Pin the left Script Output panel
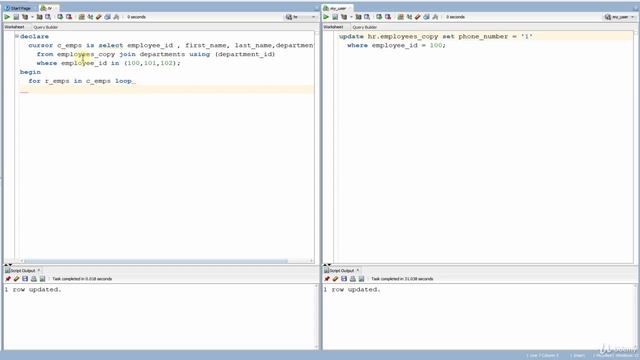The height and width of the screenshot is (360, 640). tap(8, 279)
